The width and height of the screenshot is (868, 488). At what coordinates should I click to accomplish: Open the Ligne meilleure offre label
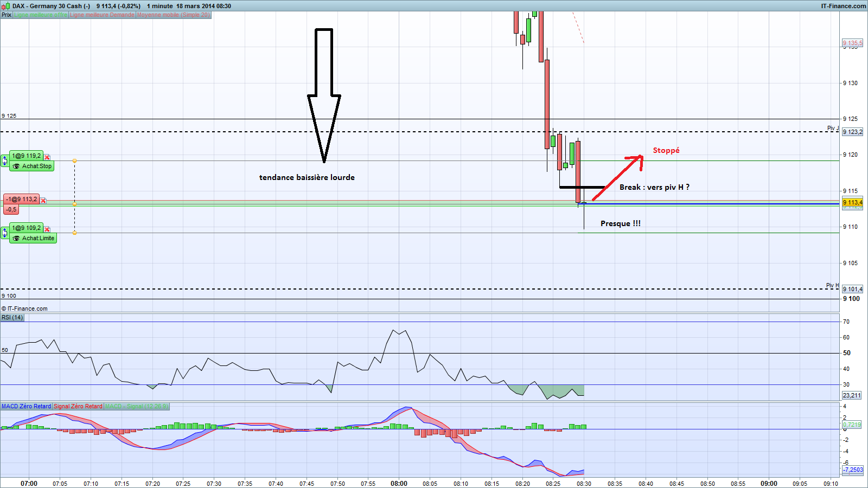41,15
